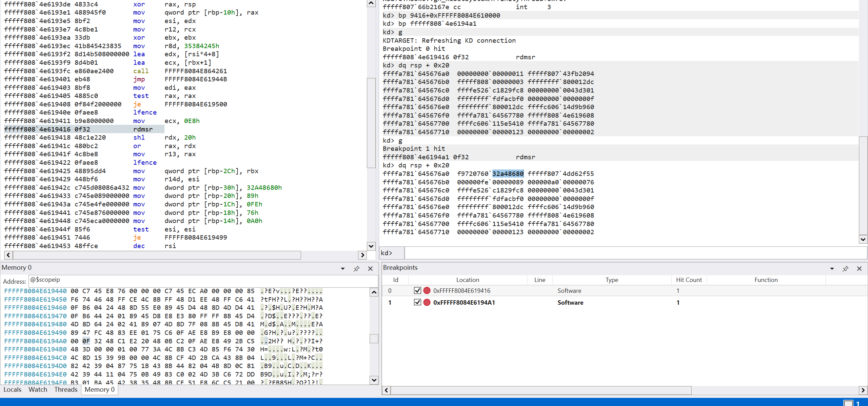
Task: Close the Breakpoints panel
Action: (x=859, y=269)
